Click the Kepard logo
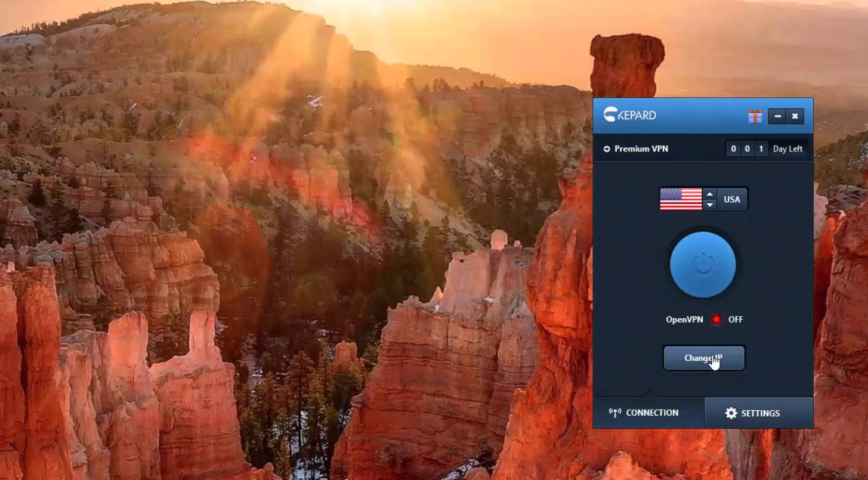Image resolution: width=868 pixels, height=480 pixels. [x=629, y=114]
